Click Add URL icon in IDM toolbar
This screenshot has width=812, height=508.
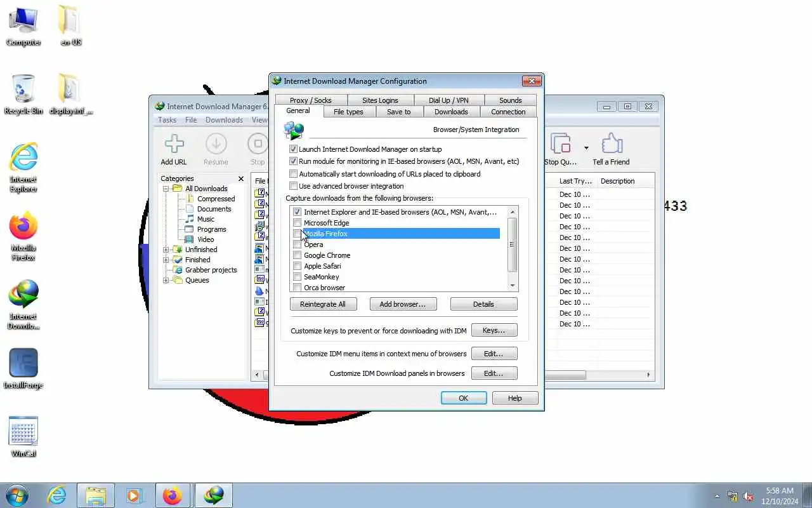(174, 144)
